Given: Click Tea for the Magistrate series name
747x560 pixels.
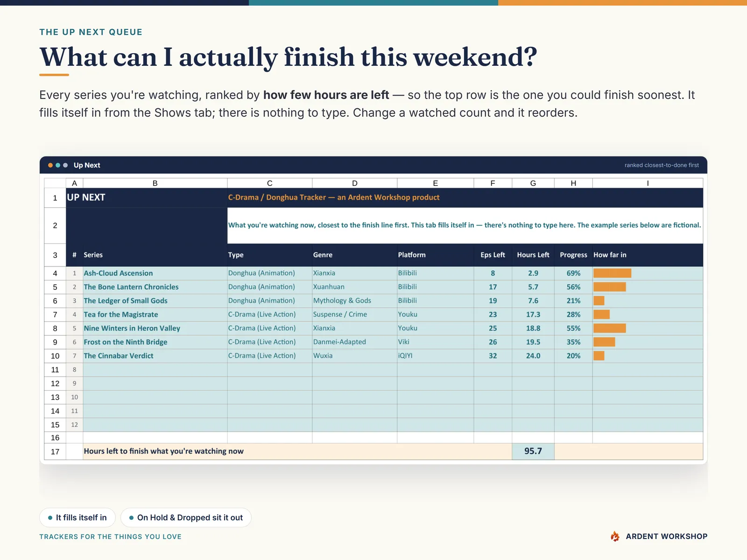Looking at the screenshot, I should click(121, 315).
